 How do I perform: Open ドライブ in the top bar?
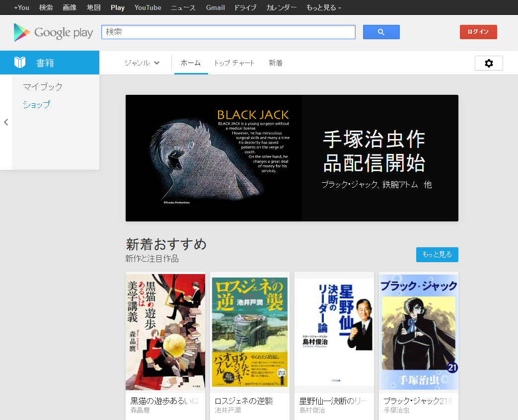[245, 7]
